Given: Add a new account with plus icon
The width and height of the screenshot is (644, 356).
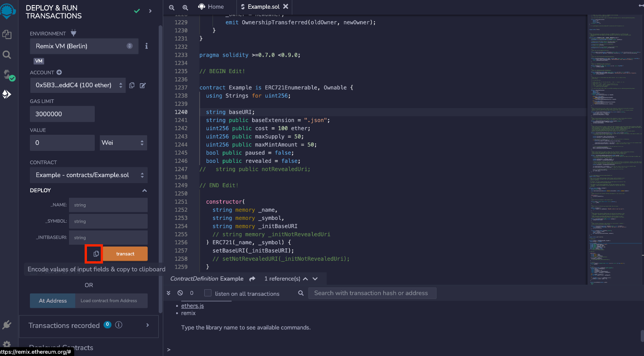Looking at the screenshot, I should [x=59, y=72].
